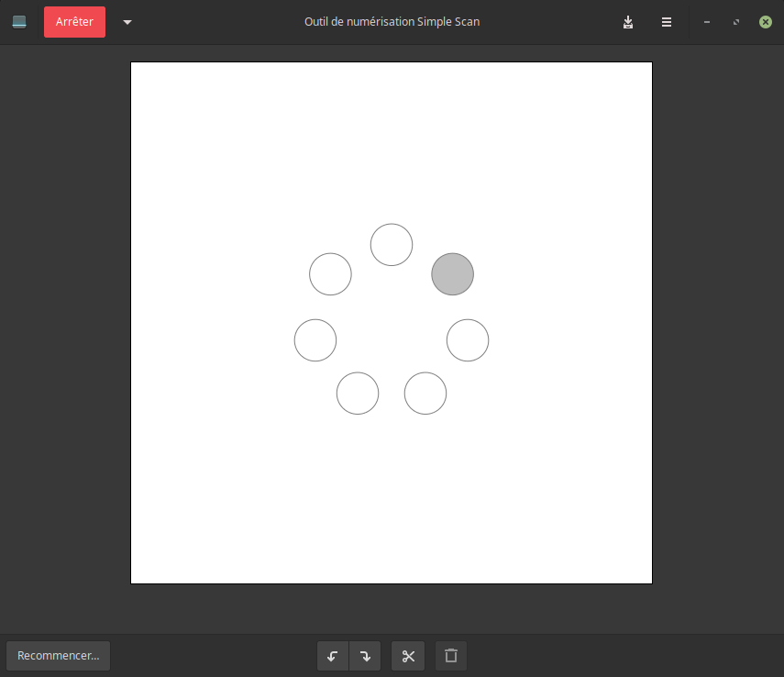The image size is (784, 677).
Task: Click the scanner device icon in header
Action: pos(19,22)
